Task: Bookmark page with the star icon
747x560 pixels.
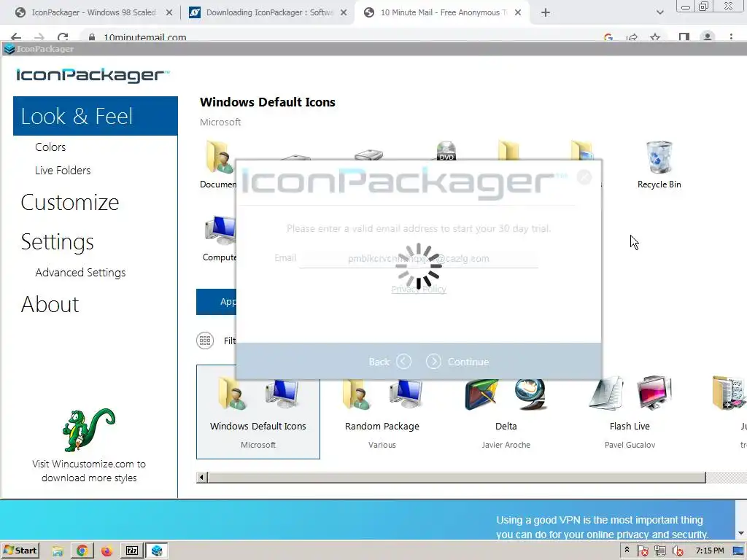Action: (x=656, y=37)
